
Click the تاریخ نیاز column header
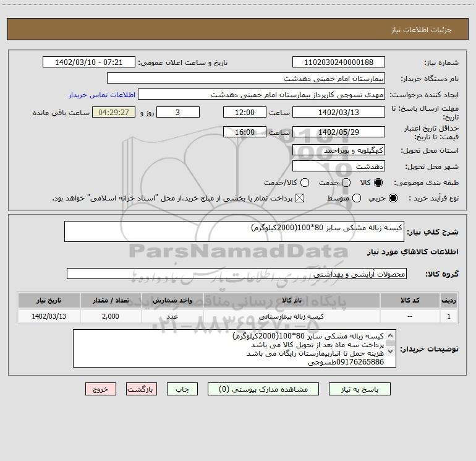click(x=49, y=300)
